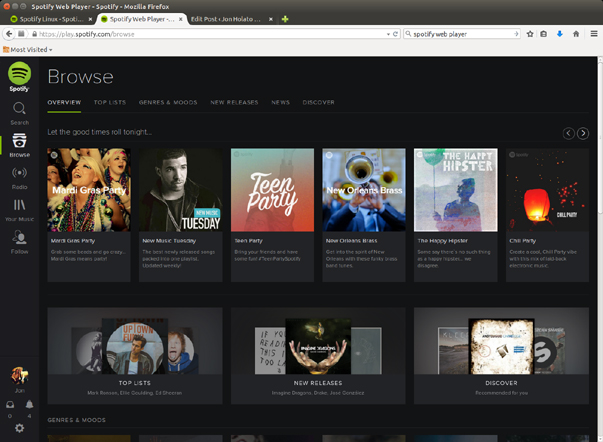Switch to the Genres & Moods tab
The width and height of the screenshot is (603, 442).
(168, 102)
